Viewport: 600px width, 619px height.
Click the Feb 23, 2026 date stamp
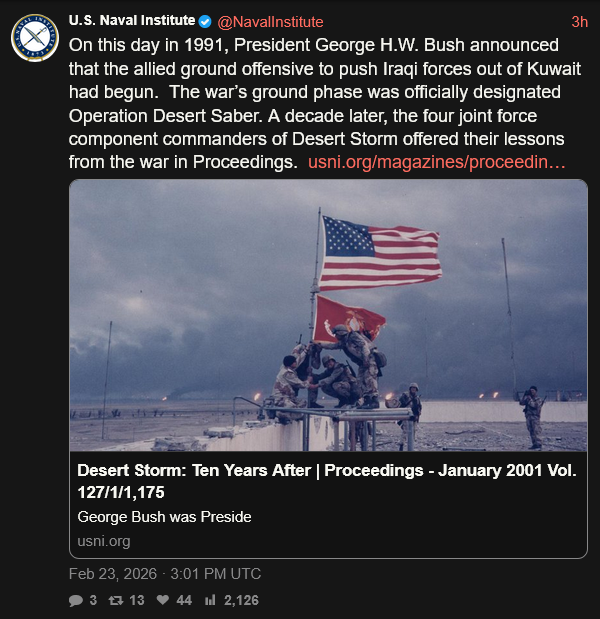coord(165,574)
